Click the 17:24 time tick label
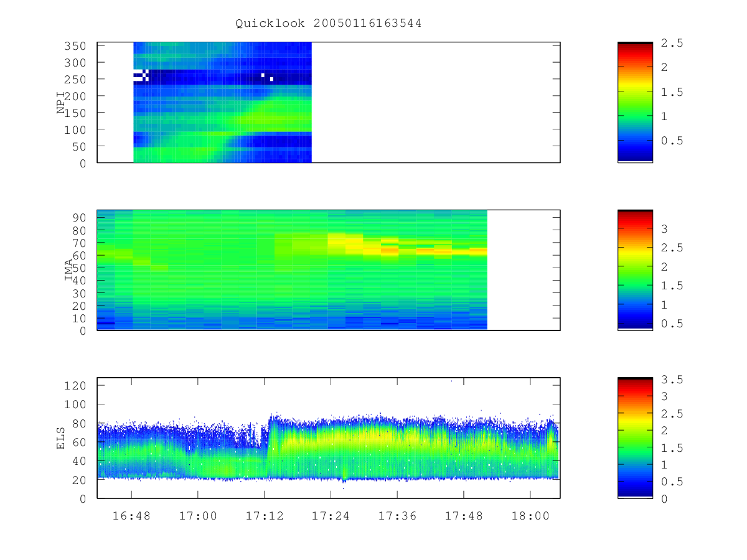Screen dimensions: 747x560 point(331,516)
